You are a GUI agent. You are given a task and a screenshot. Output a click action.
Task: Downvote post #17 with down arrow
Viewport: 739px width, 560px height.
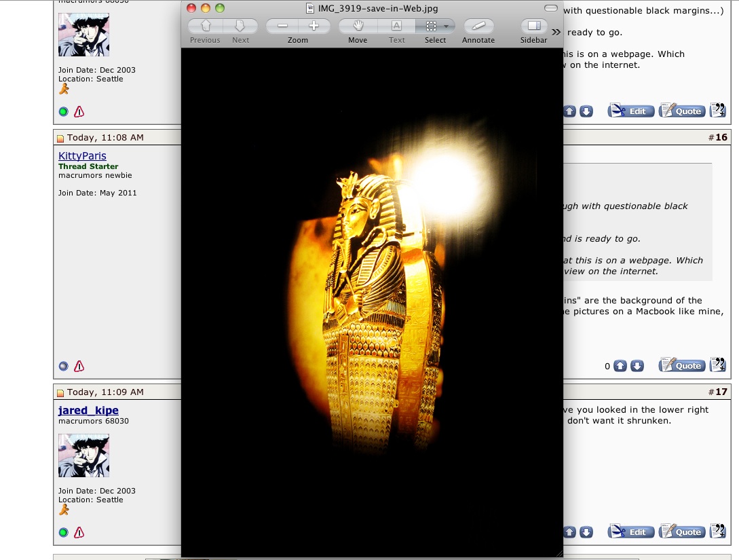(586, 532)
